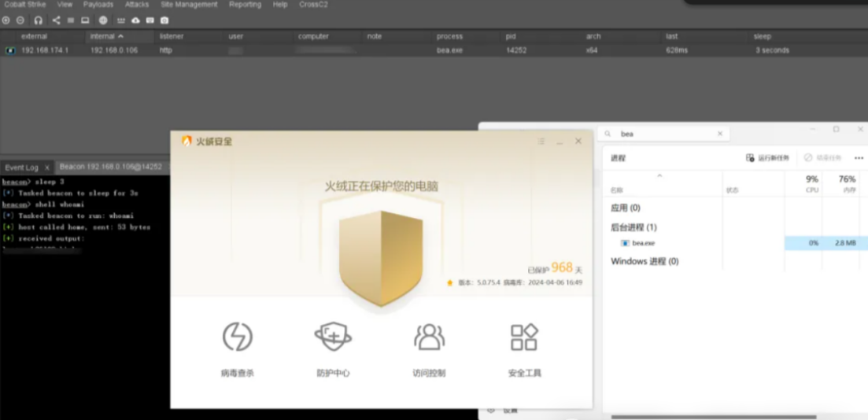Open screenshots via the camera icon

(164, 20)
